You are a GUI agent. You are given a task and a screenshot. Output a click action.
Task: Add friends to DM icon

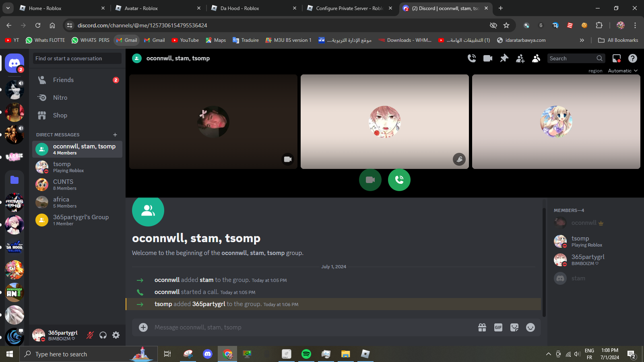pyautogui.click(x=520, y=58)
